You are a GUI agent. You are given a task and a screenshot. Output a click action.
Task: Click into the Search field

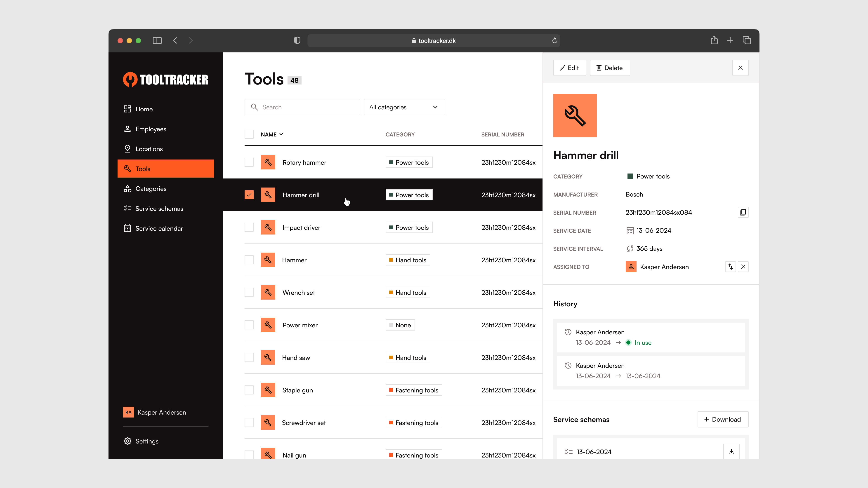(x=302, y=107)
